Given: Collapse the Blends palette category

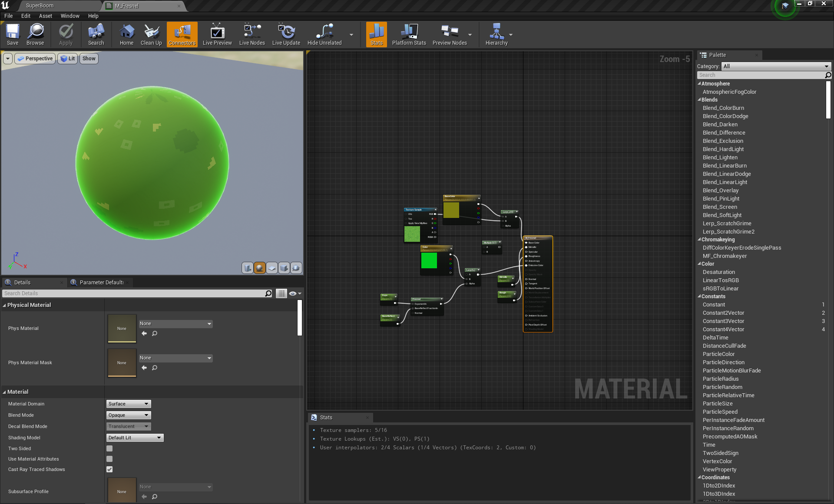Looking at the screenshot, I should point(699,100).
